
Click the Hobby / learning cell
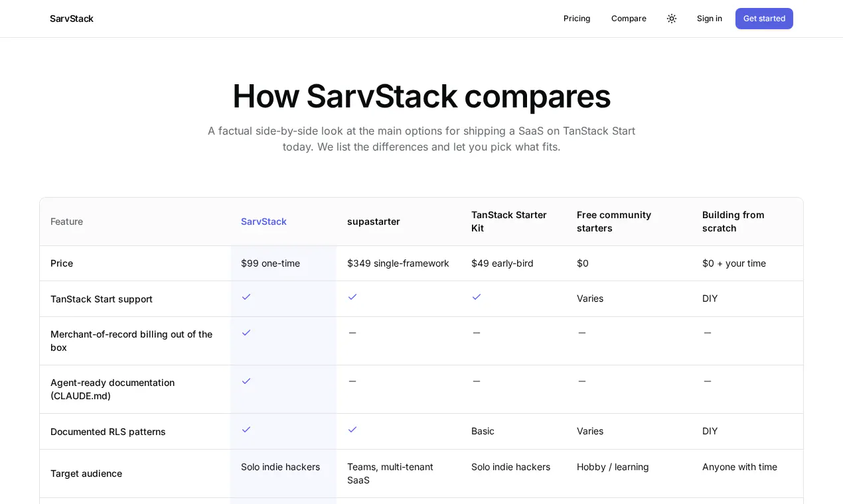tap(613, 467)
